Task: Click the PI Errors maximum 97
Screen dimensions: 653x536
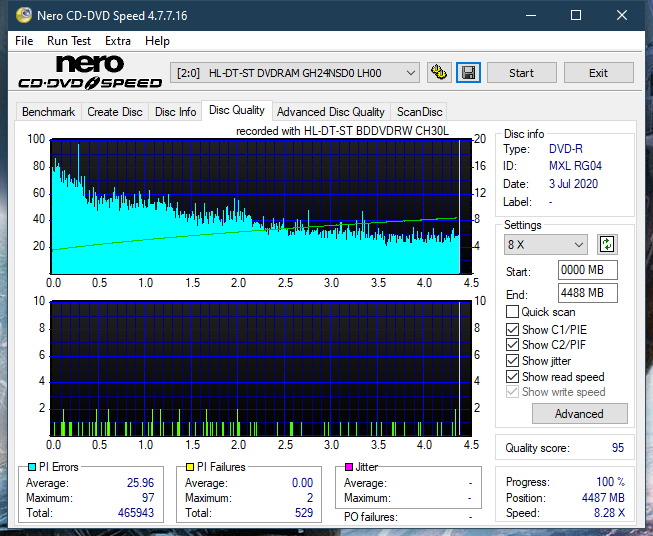Action: [148, 497]
